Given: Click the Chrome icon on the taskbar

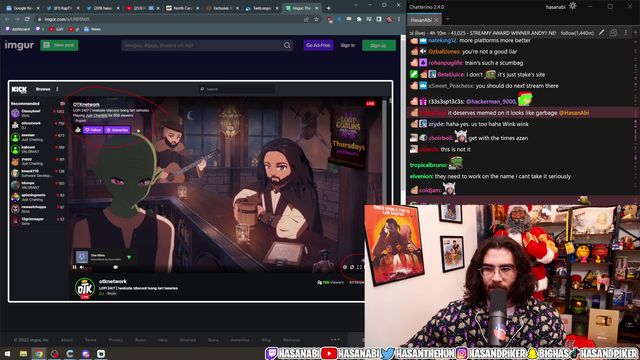Looking at the screenshot, I should tap(39, 353).
